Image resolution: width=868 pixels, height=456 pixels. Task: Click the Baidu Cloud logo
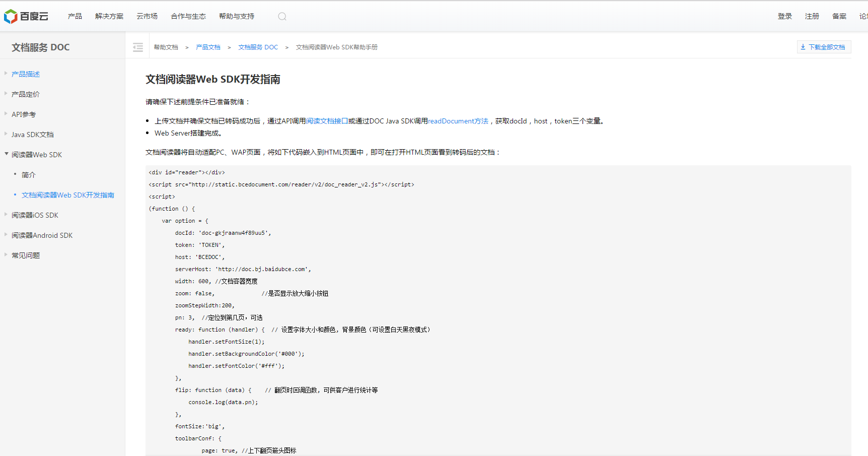pos(26,16)
